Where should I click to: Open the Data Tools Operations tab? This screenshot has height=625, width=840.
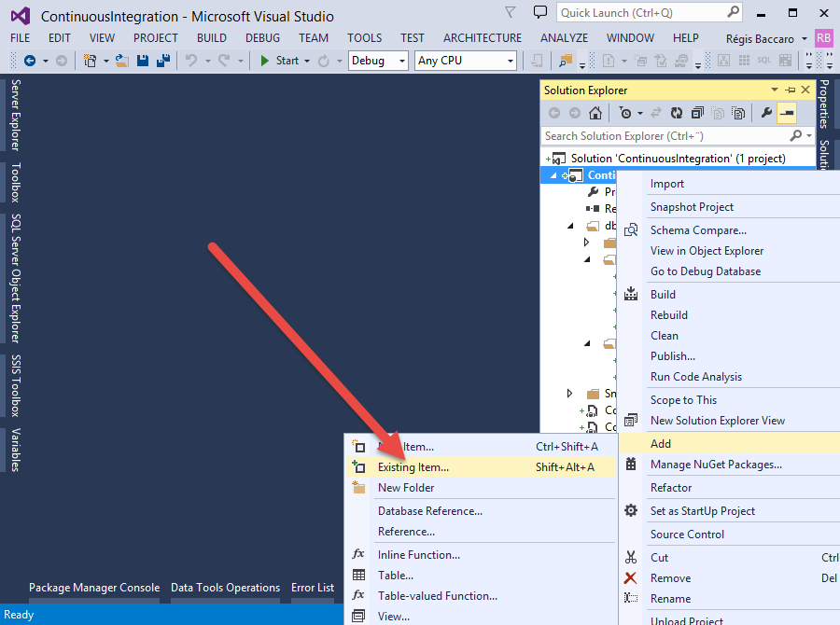[226, 588]
